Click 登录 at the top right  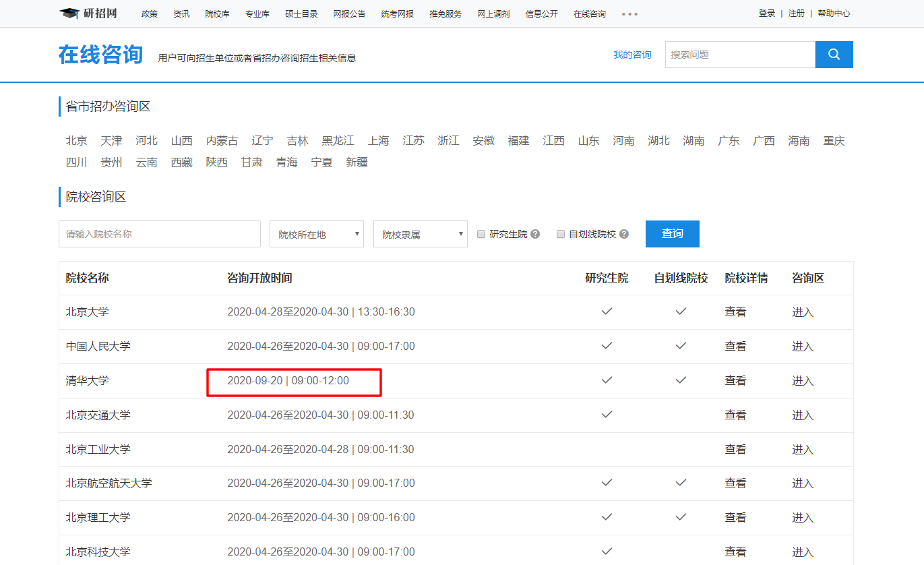point(767,13)
